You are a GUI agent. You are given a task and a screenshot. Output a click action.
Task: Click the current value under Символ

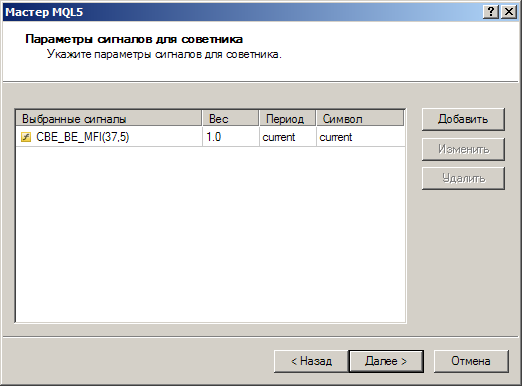coord(361,137)
